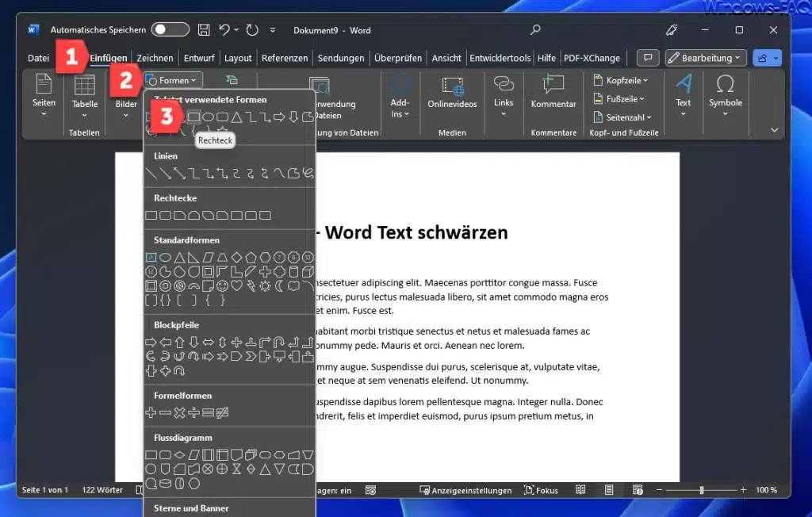Image resolution: width=812 pixels, height=517 pixels.
Task: Open the Seiten dropdown
Action: (x=44, y=97)
